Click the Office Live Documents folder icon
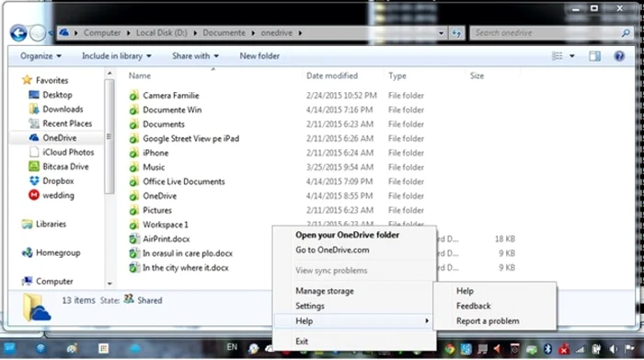The width and height of the screenshot is (644, 360). click(133, 181)
